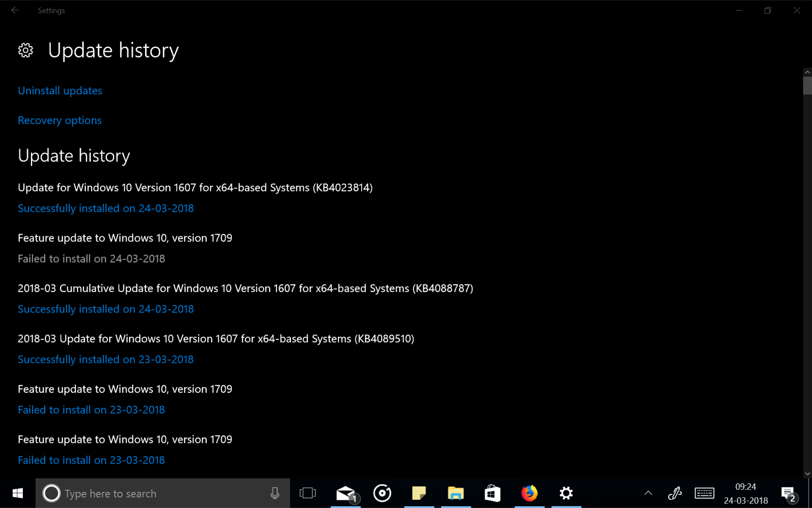Go back using the Settings back arrow

pos(15,10)
